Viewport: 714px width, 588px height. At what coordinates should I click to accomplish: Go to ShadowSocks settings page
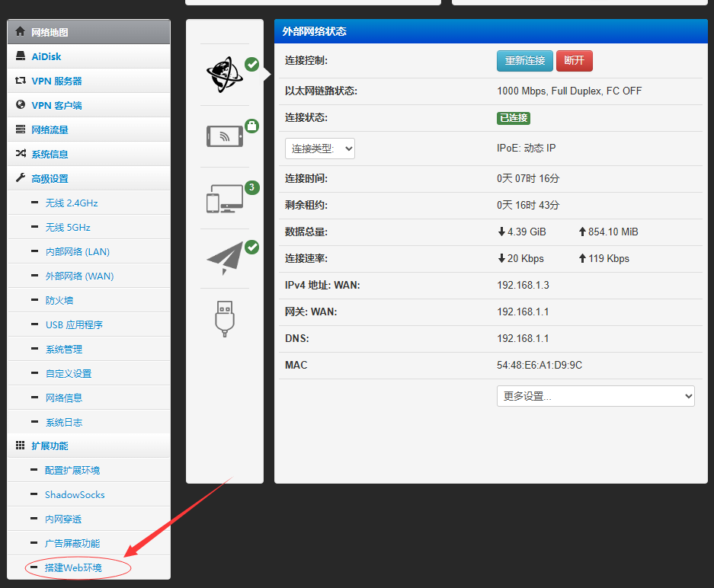(x=75, y=494)
